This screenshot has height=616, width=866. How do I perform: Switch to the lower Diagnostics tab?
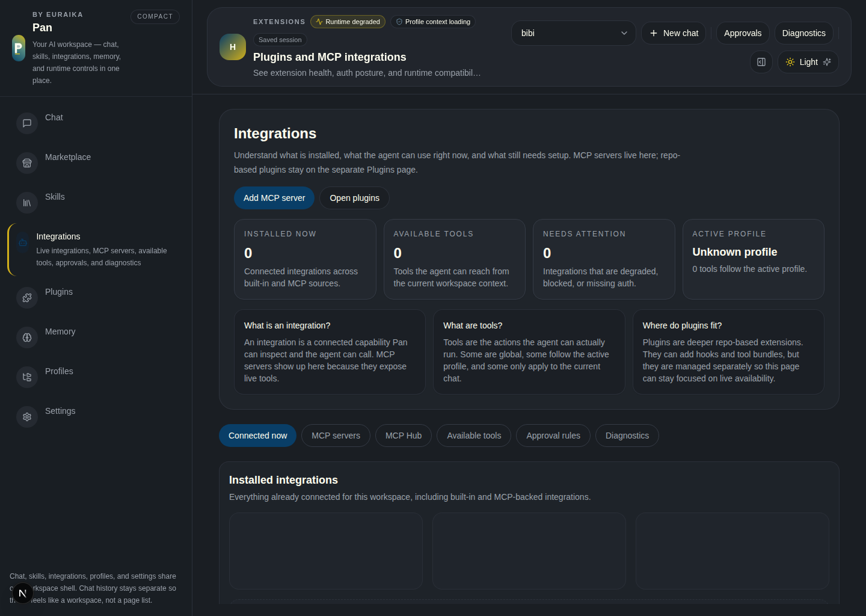[x=627, y=436]
